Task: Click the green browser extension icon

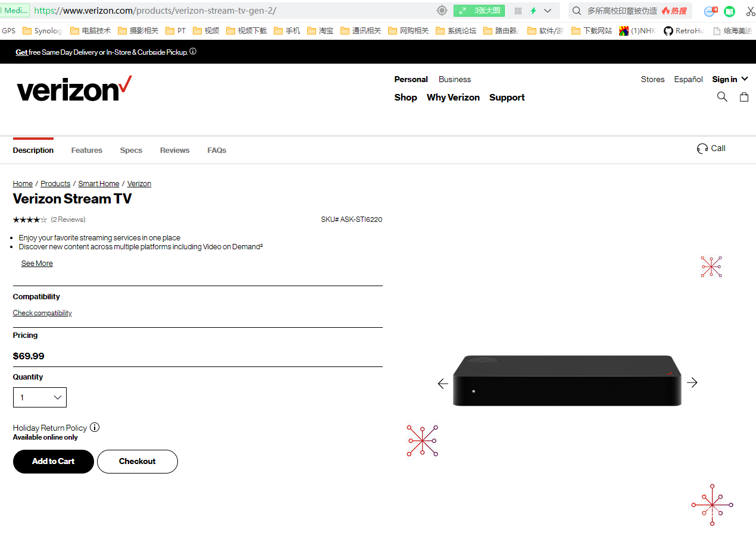Action: 729,11
